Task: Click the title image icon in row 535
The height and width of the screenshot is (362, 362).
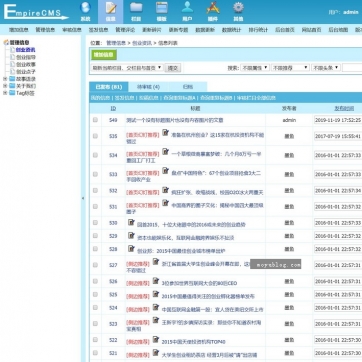Action: [165, 133]
